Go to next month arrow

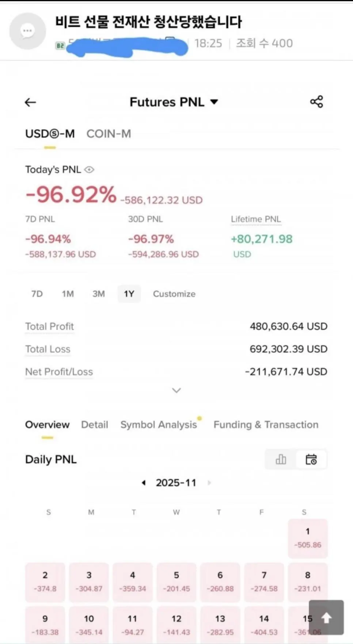[x=209, y=483]
